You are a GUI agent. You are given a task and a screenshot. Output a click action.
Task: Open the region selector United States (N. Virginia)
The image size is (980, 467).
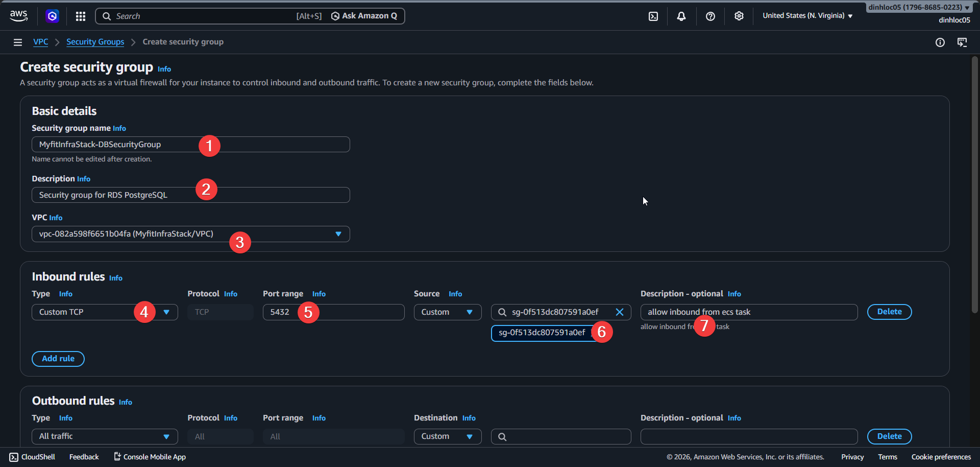click(x=807, y=16)
